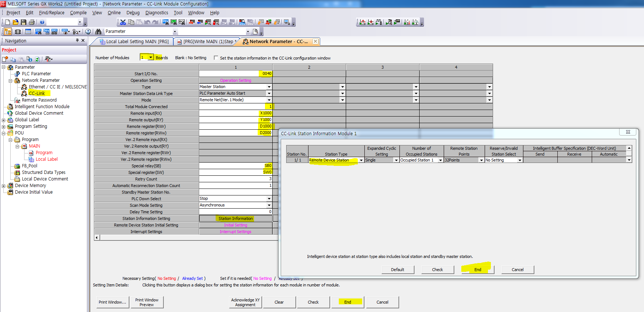Viewport: 644px width, 312px height.
Task: Click the Print Window Preview button
Action: click(147, 302)
